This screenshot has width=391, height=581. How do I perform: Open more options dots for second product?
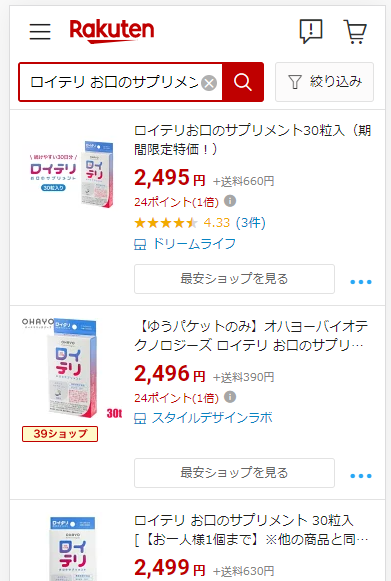[x=361, y=476]
